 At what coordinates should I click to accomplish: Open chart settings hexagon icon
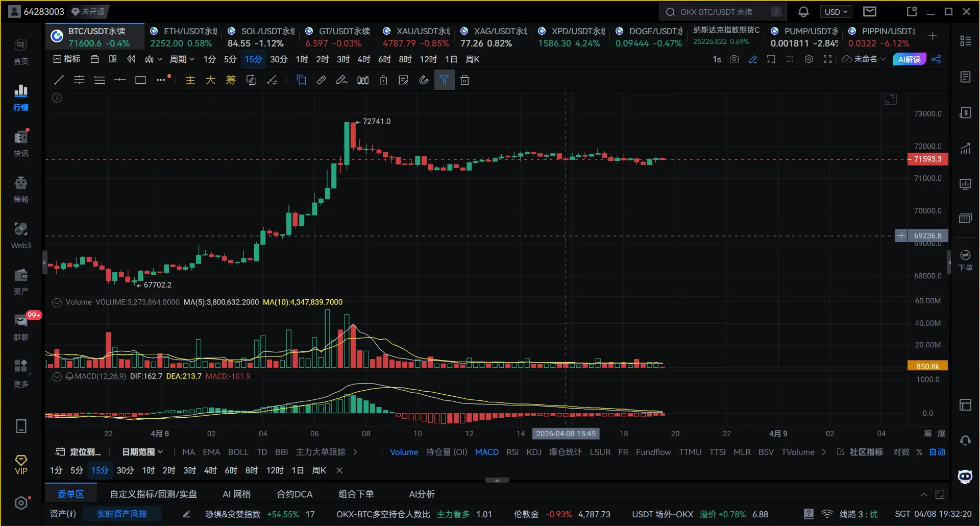[x=809, y=59]
